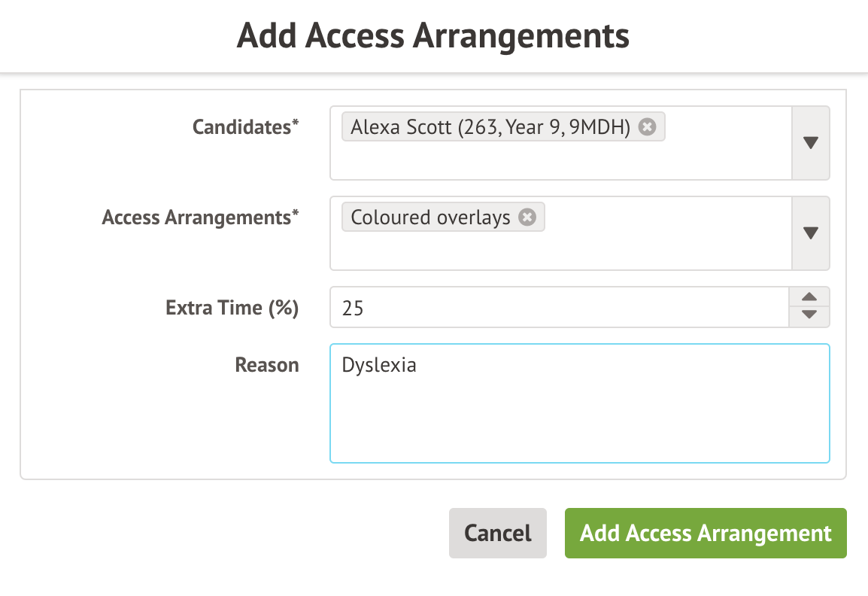Click the Add Access Arrangements dialog title

pos(433,35)
